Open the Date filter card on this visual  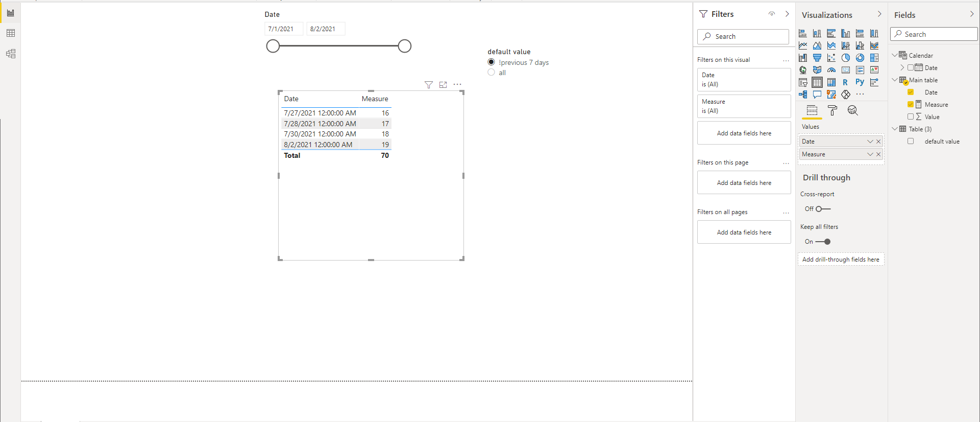click(x=744, y=80)
